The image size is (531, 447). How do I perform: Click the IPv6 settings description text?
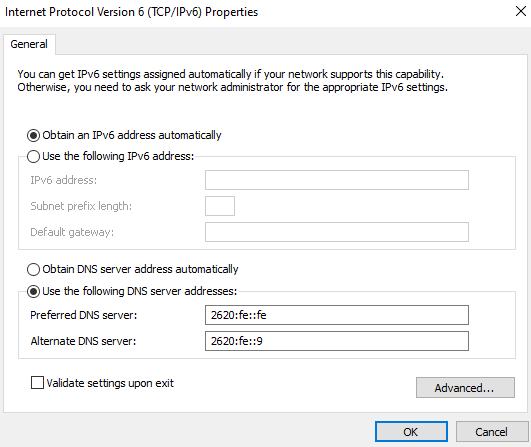(232, 81)
